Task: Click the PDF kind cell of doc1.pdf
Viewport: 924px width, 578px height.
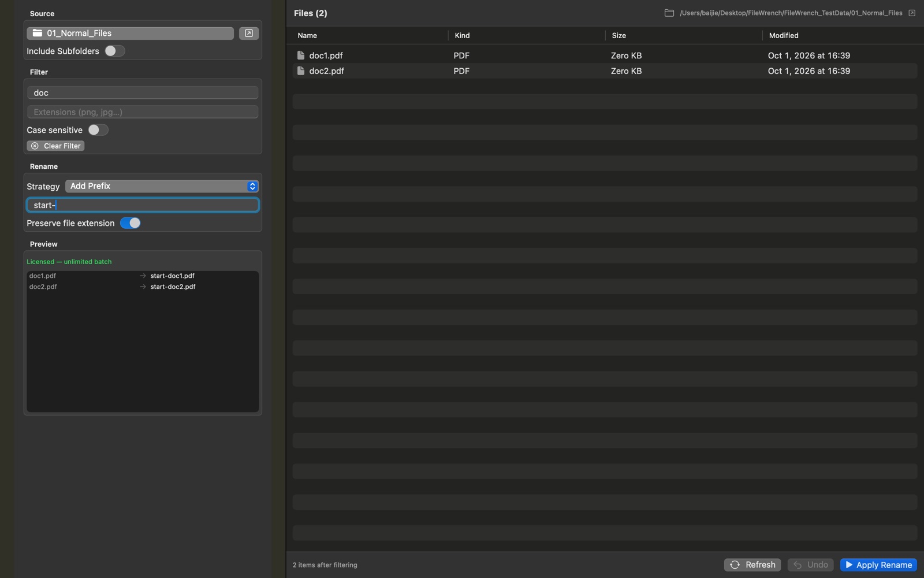Action: point(461,55)
